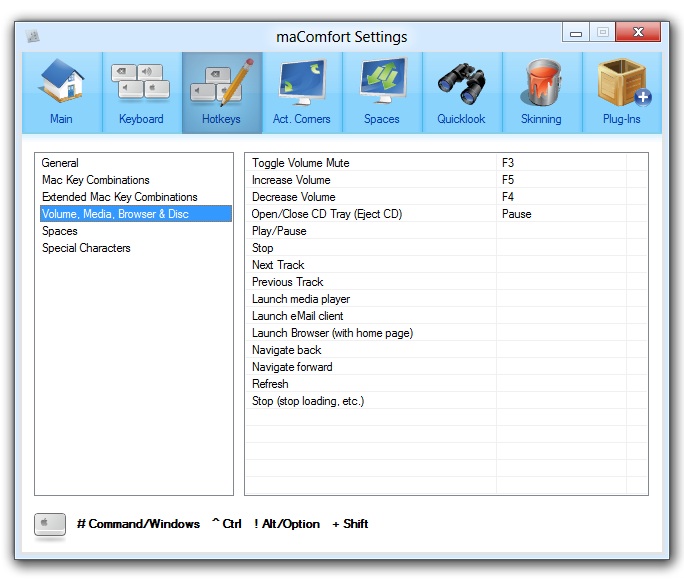Screen dimensions: 684x580
Task: Click the Plug-Ins tab label
Action: pos(621,119)
